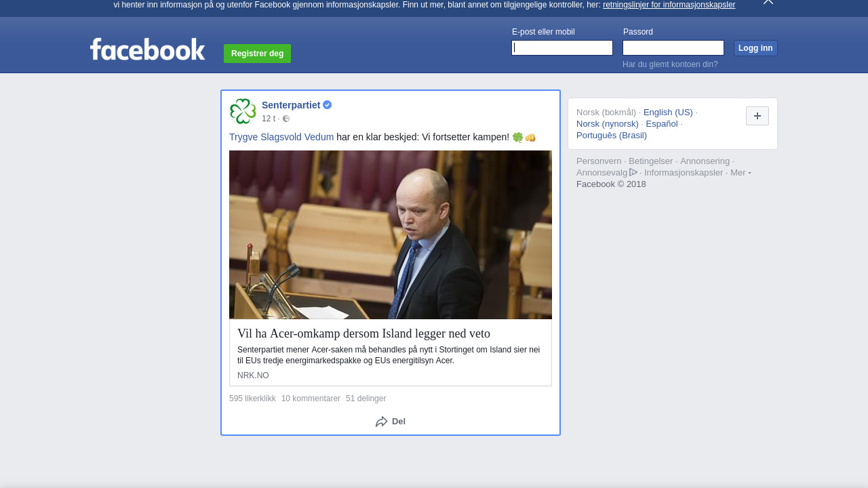Screen dimensions: 868x488
Task: Click the blue verified badge beside Senterpartiet
Action: [328, 105]
